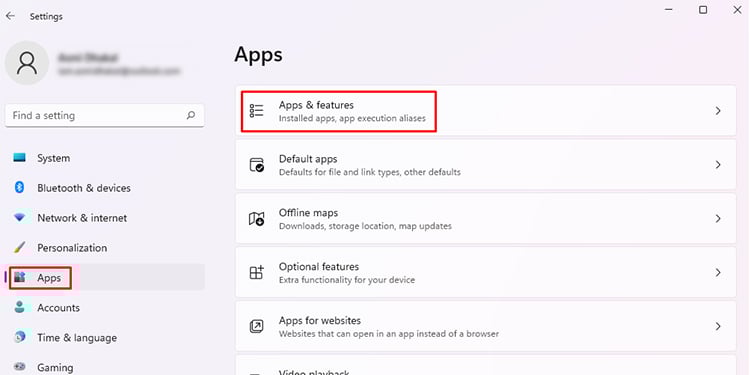Image resolution: width=750 pixels, height=375 pixels.
Task: Click the Network & internet wifi icon
Action: [x=20, y=218]
